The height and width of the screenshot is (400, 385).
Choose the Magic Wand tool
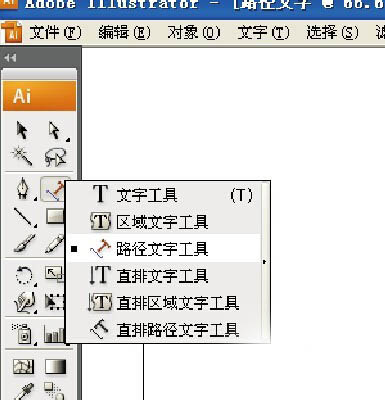click(23, 157)
